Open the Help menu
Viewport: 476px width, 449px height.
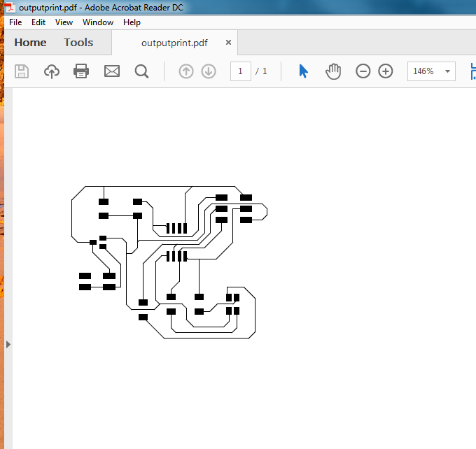[132, 22]
